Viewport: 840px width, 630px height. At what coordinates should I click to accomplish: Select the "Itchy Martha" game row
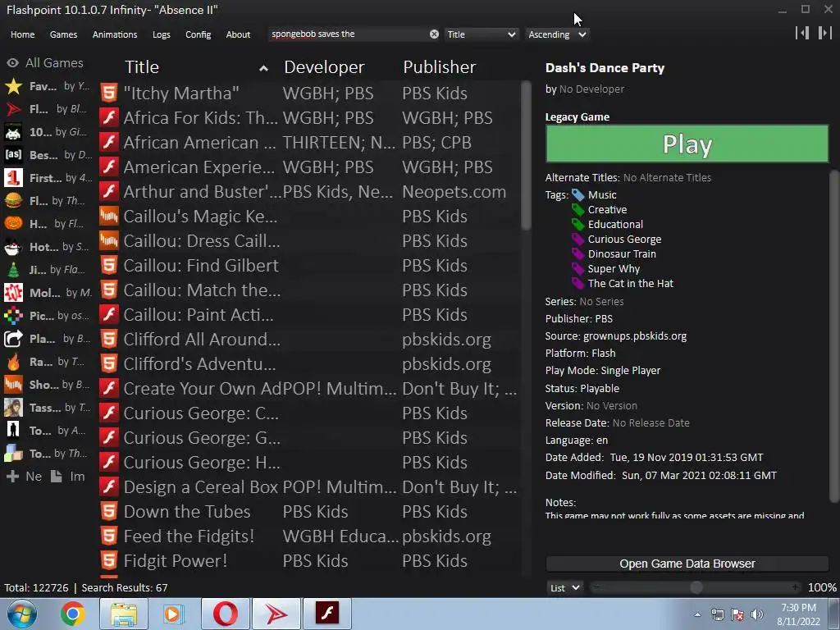pos(308,94)
